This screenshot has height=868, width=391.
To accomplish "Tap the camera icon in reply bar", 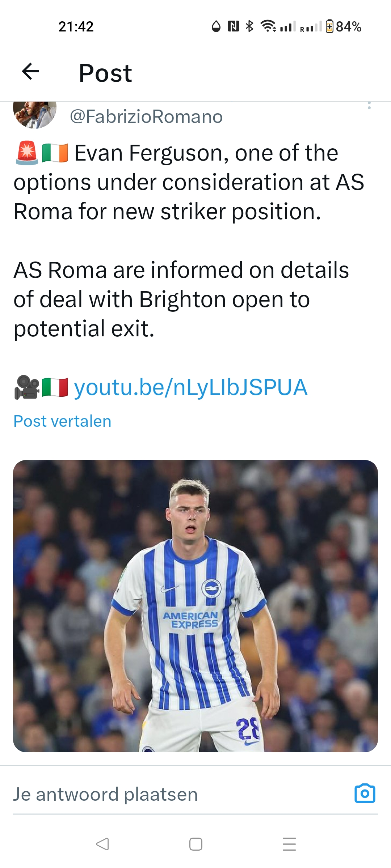I will (365, 793).
